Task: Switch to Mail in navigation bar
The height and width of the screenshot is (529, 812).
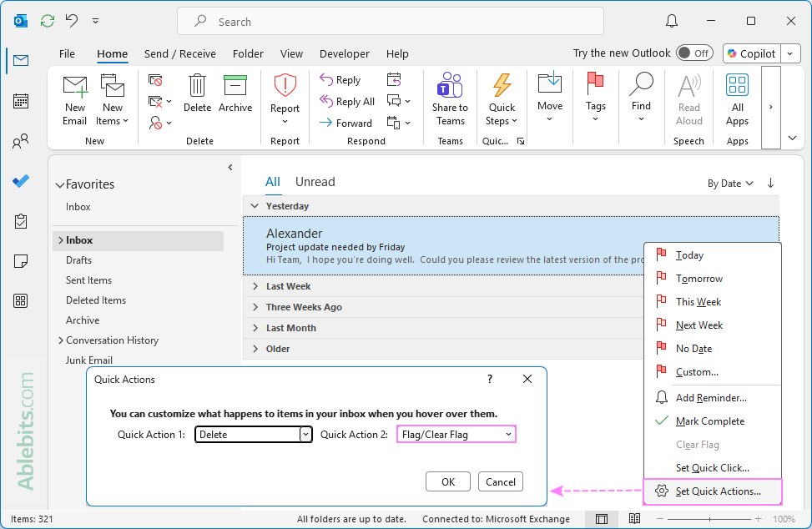Action: (x=21, y=61)
